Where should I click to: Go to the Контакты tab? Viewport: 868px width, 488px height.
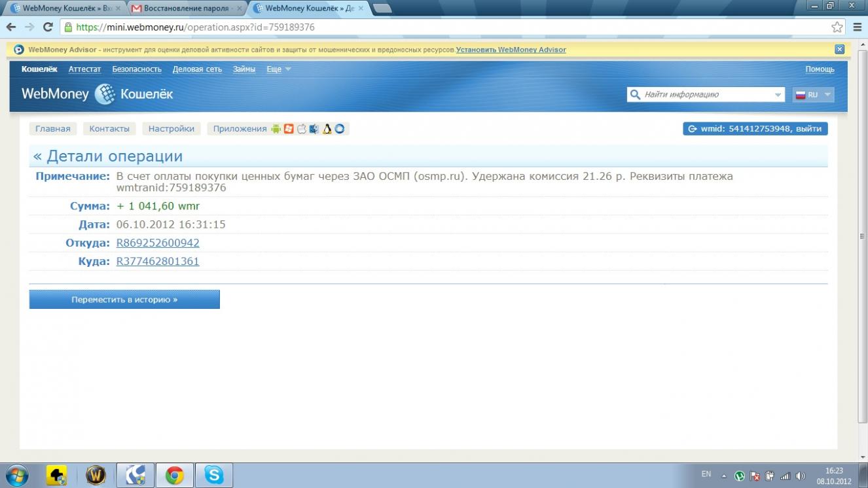tap(109, 129)
